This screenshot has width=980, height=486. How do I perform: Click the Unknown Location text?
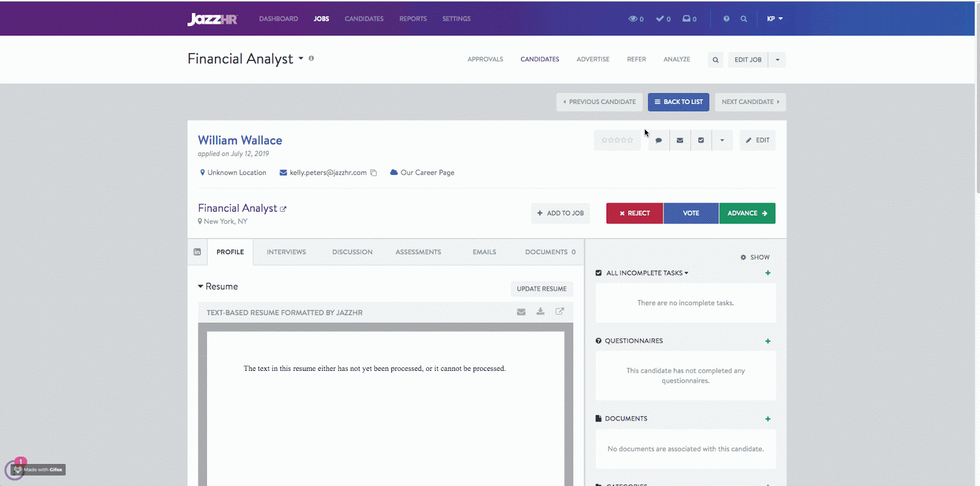[x=236, y=173]
